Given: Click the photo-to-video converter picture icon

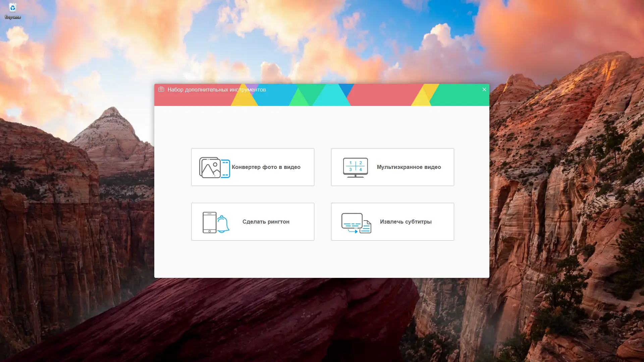Looking at the screenshot, I should (x=210, y=168).
